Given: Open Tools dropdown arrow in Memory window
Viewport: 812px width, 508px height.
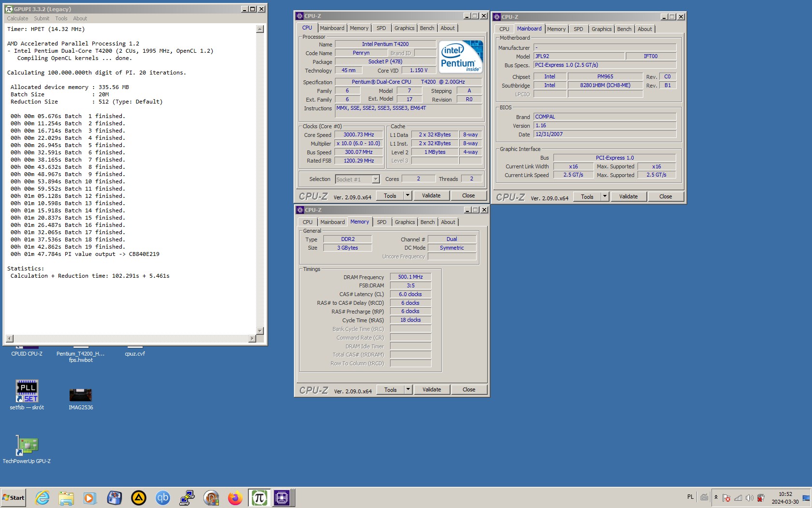Looking at the screenshot, I should [x=408, y=389].
